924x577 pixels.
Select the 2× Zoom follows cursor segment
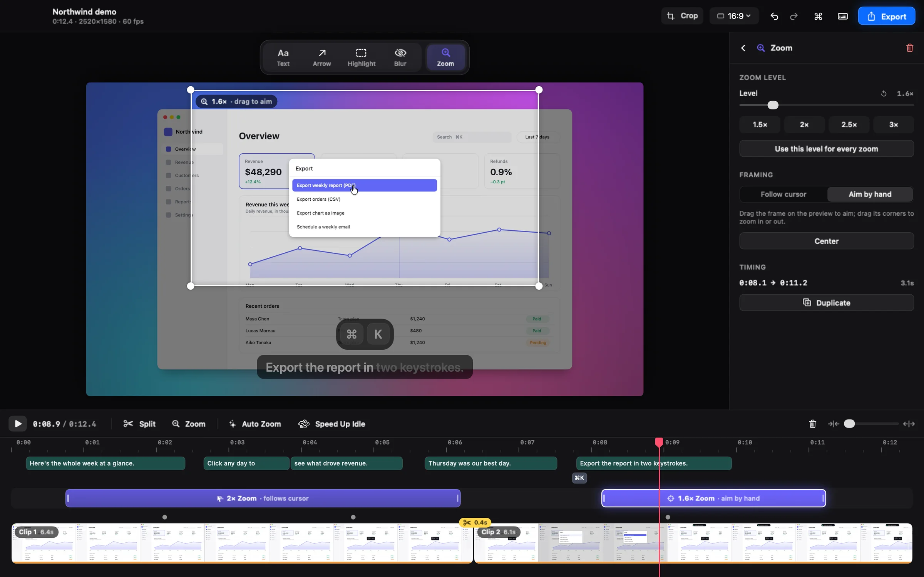click(263, 498)
